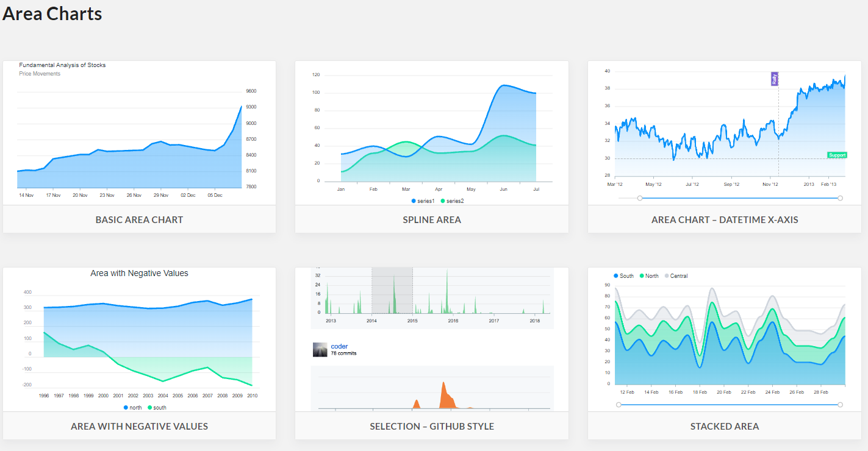Click left slider handle under Datetime X-Axis chart
This screenshot has height=451, width=868.
pos(639,198)
